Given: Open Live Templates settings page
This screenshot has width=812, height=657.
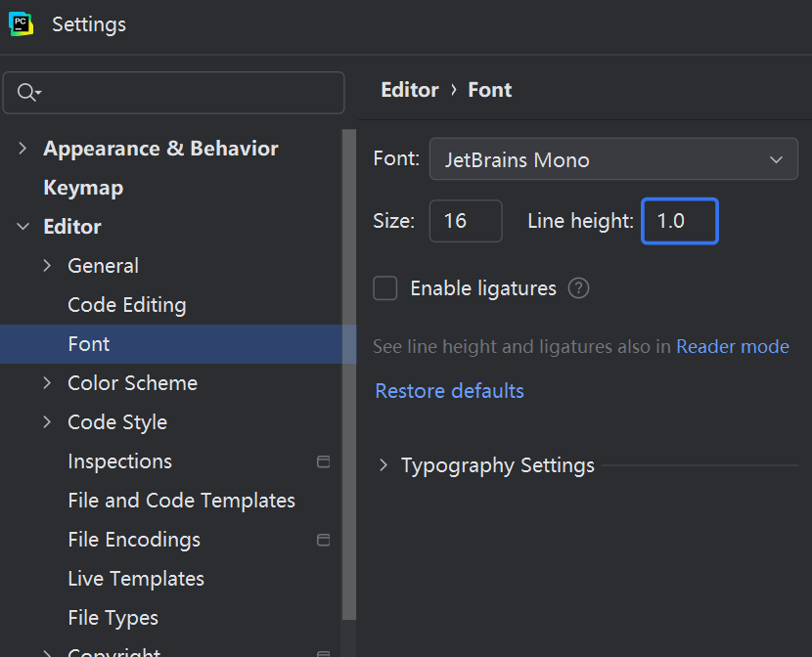Looking at the screenshot, I should 136,579.
